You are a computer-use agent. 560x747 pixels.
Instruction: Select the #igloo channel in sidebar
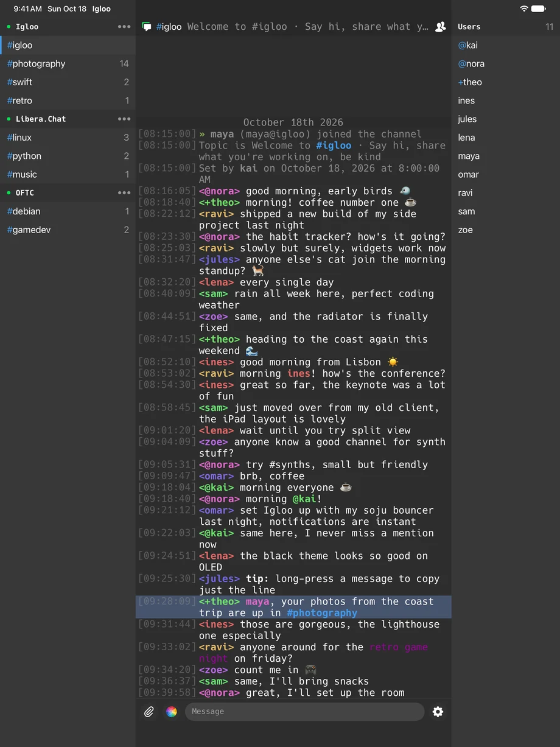point(68,45)
